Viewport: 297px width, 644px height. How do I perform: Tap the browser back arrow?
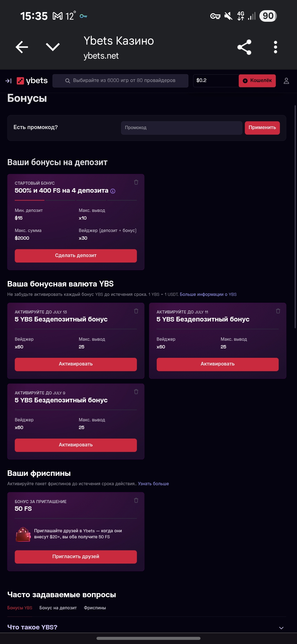[22, 47]
